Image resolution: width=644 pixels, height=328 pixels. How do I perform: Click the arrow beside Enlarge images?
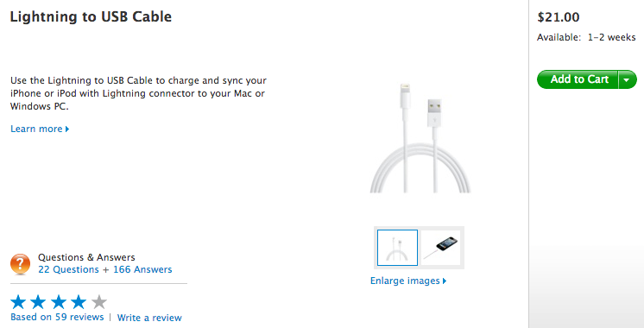pyautogui.click(x=445, y=281)
